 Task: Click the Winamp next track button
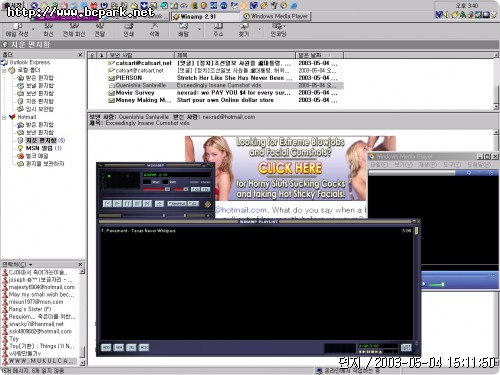point(147,203)
